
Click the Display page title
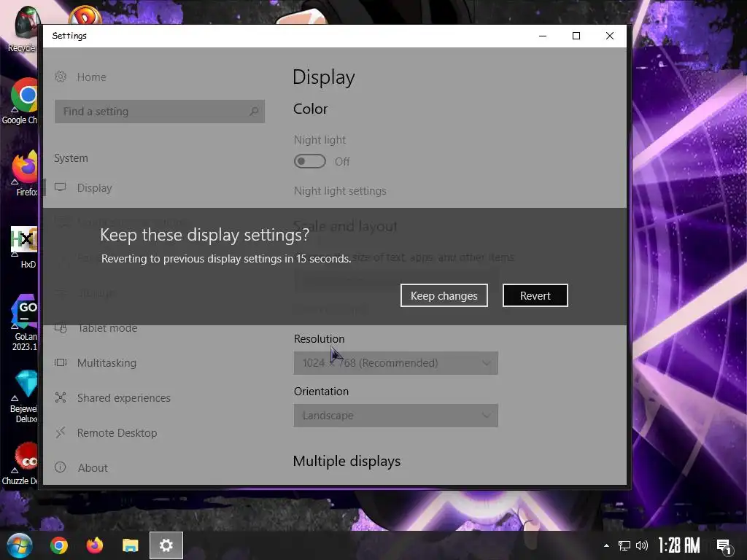(x=323, y=77)
